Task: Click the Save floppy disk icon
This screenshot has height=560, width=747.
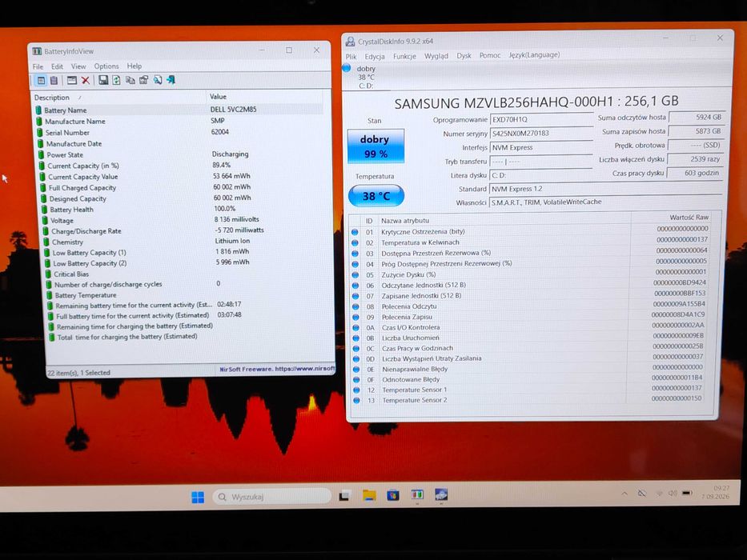Action: point(103,80)
